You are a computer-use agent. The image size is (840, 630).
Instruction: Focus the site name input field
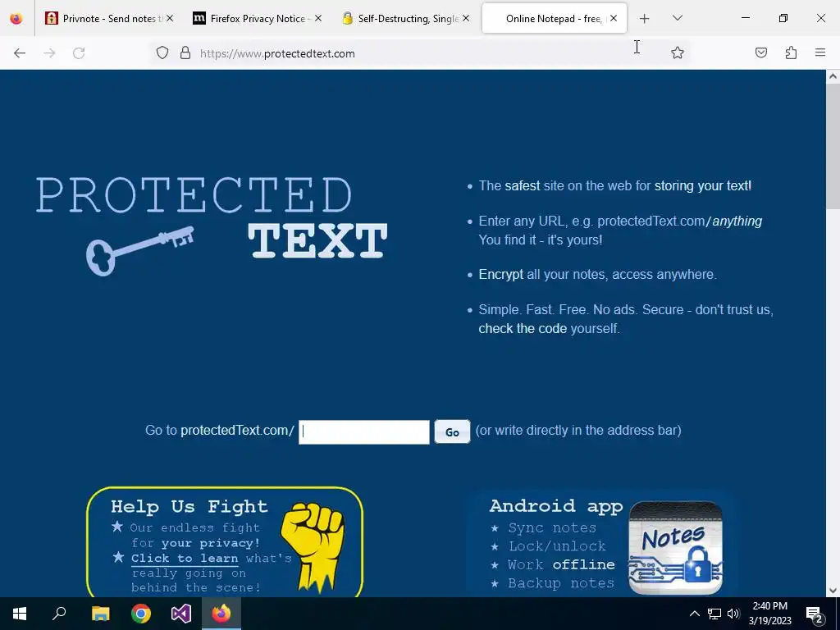[363, 431]
